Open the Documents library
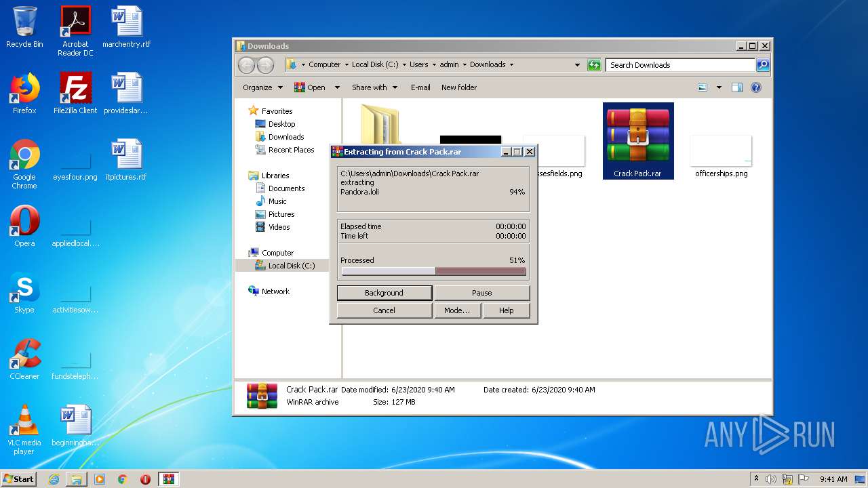This screenshot has width=868, height=488. coord(280,188)
